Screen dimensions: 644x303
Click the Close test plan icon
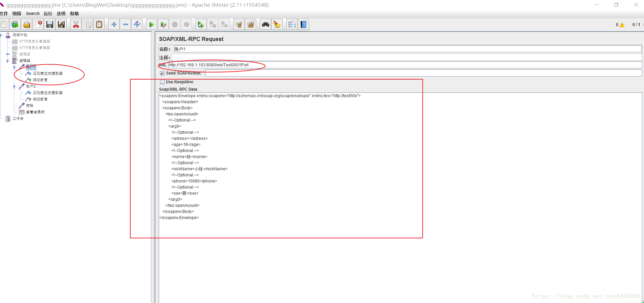pyautogui.click(x=39, y=24)
